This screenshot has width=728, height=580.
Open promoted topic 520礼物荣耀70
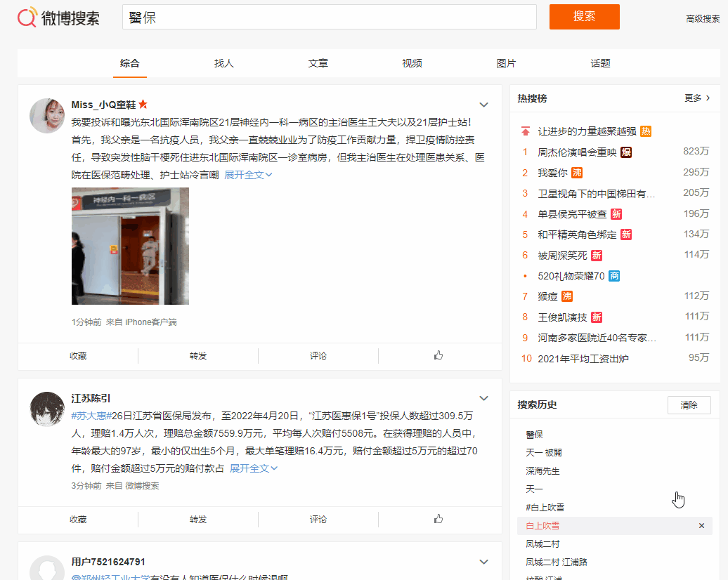pyautogui.click(x=571, y=276)
